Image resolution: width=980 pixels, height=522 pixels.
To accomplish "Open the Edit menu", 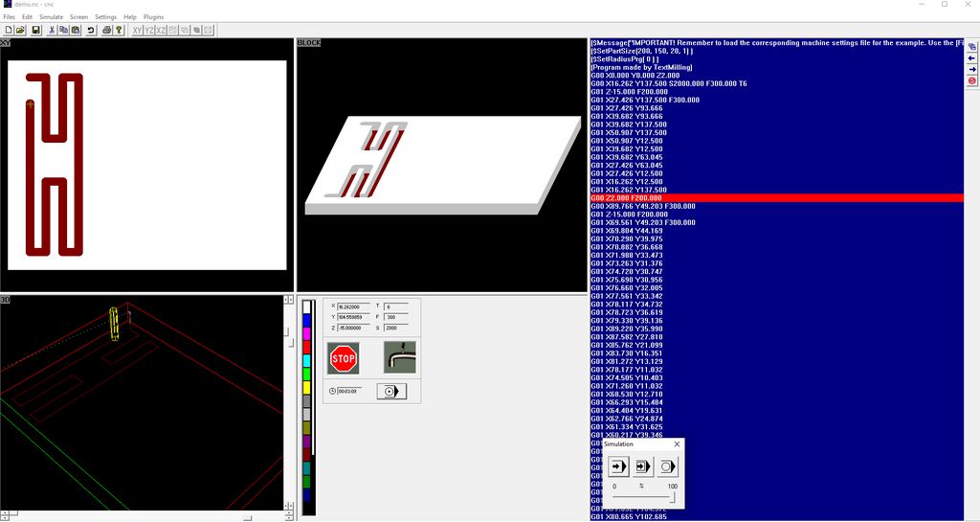I will pos(28,17).
